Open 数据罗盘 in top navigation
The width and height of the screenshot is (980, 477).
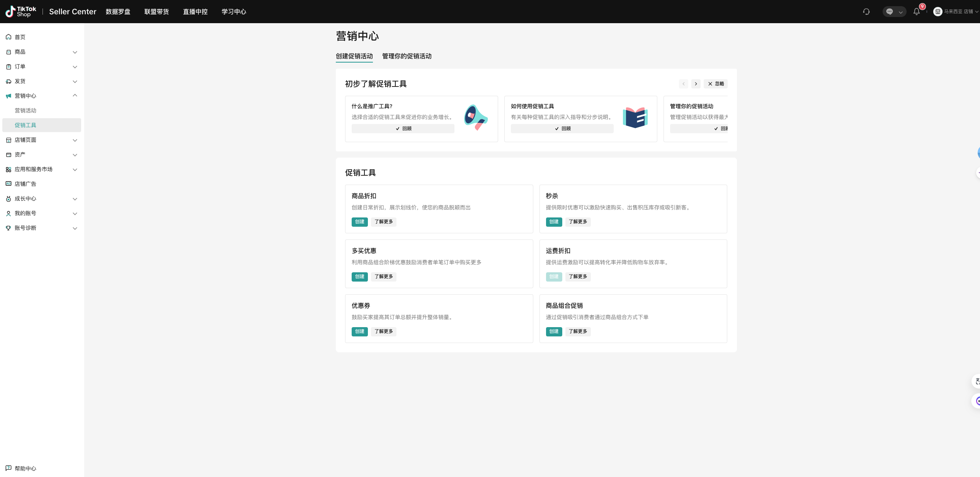tap(118, 12)
